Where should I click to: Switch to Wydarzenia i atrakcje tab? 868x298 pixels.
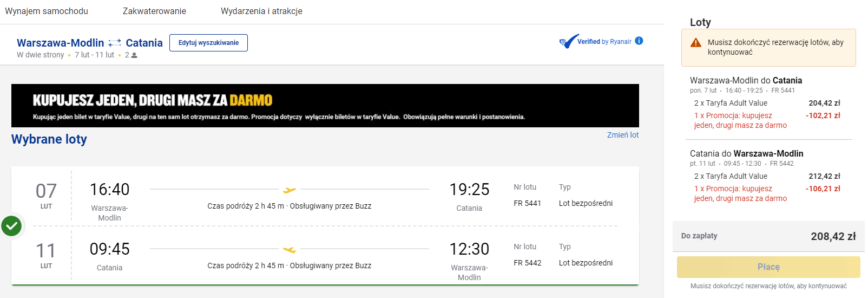pos(261,11)
